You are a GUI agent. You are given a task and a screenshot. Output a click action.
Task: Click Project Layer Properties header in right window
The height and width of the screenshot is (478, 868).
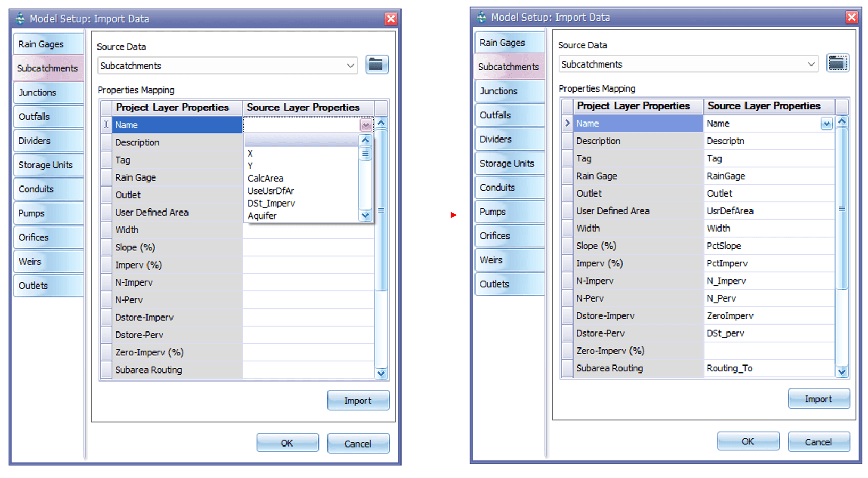[x=638, y=106]
